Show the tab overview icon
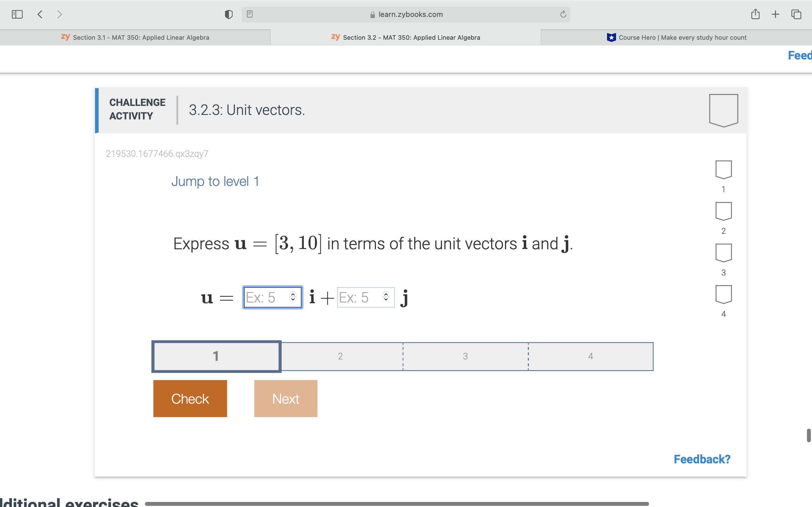This screenshot has height=507, width=812. coord(796,14)
